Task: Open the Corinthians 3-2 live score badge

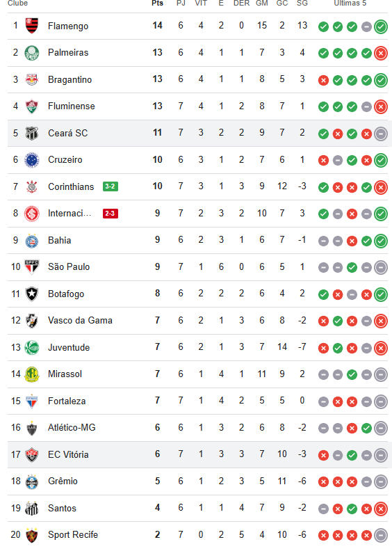Action: point(111,186)
